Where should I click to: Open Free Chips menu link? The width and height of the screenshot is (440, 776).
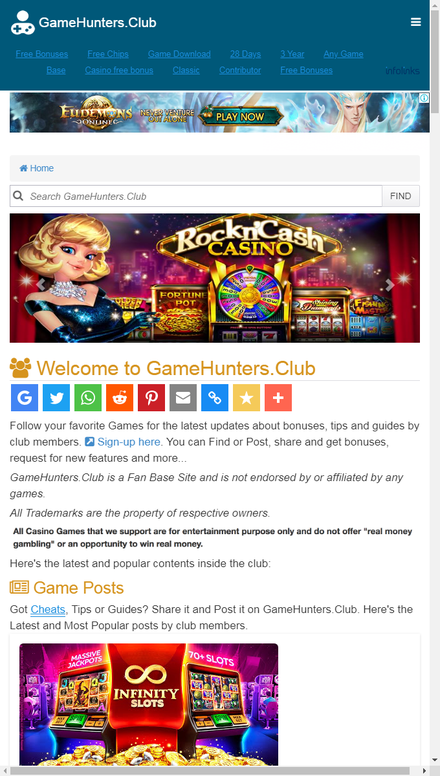click(108, 54)
